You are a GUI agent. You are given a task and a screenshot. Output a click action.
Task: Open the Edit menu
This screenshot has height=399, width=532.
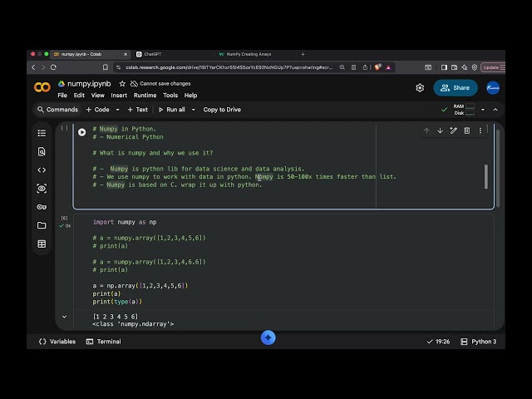(79, 96)
